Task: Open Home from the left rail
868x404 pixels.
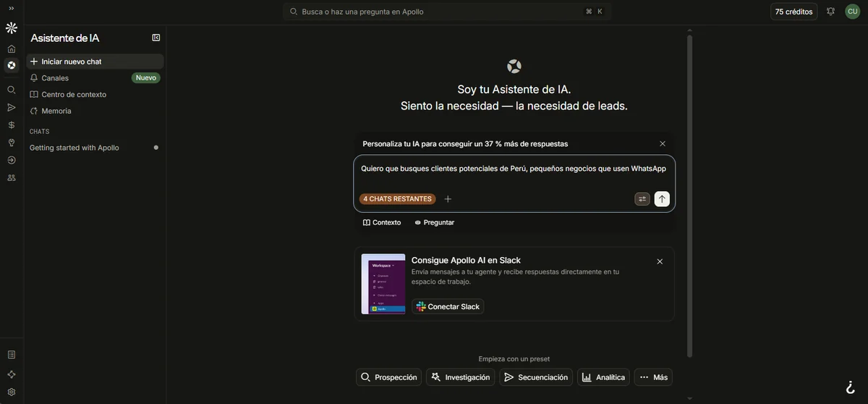Action: [x=11, y=49]
